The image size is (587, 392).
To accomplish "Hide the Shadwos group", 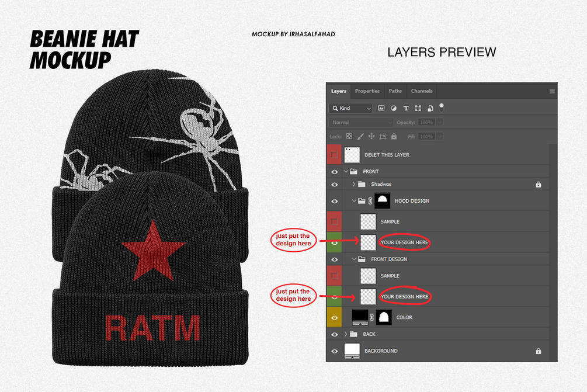I will (335, 185).
